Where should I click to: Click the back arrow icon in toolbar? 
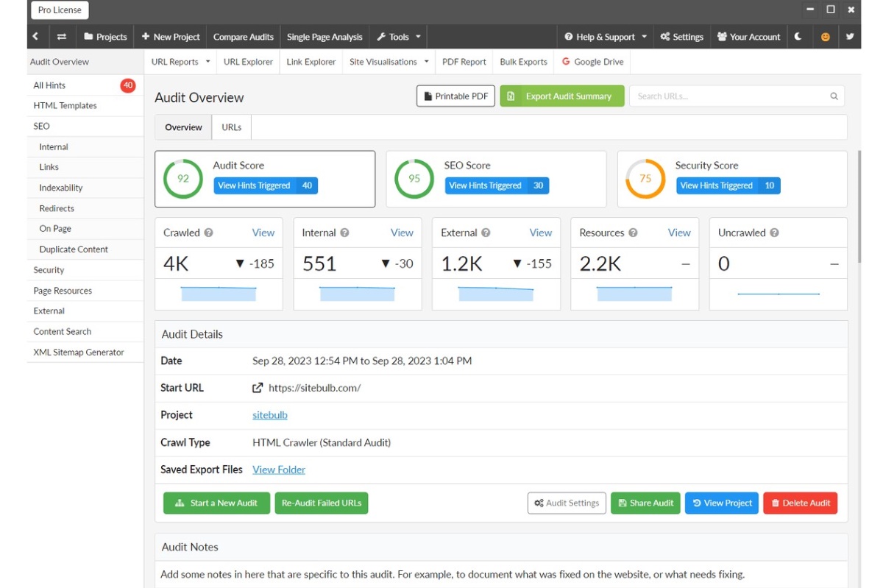pos(35,37)
